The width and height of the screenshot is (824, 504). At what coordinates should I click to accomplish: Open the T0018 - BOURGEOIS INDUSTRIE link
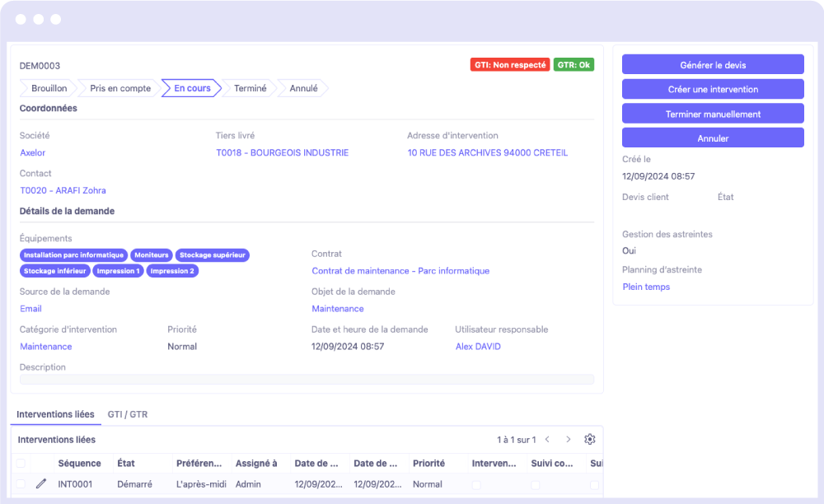282,152
